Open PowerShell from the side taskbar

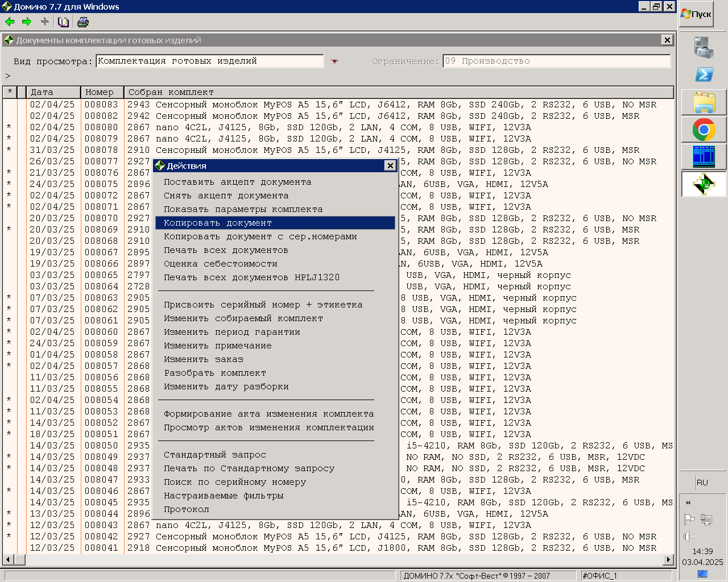[704, 74]
